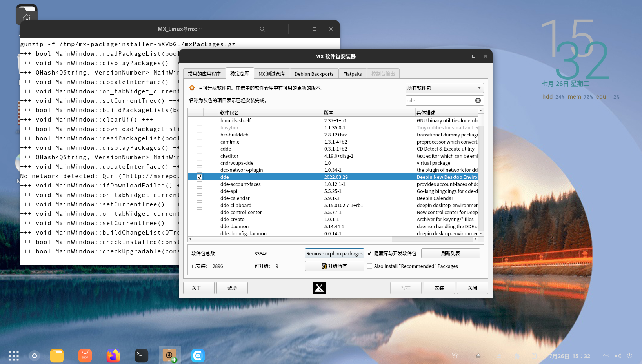This screenshot has width=642, height=364.
Task: Switch to the Flatpaks tab
Action: pos(352,74)
